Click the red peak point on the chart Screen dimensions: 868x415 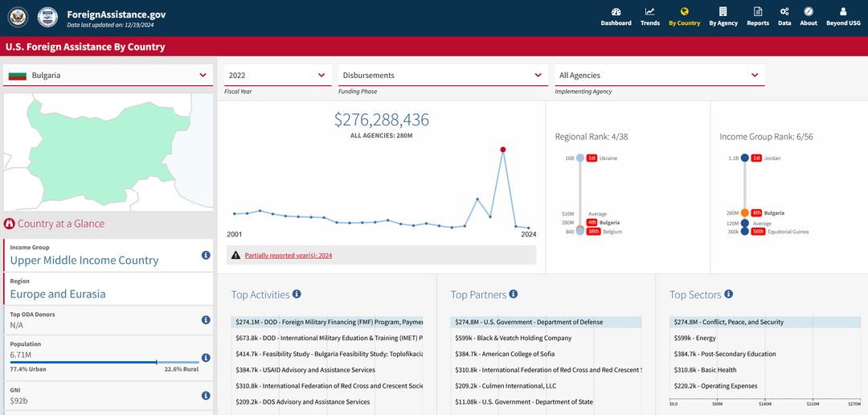tap(502, 150)
